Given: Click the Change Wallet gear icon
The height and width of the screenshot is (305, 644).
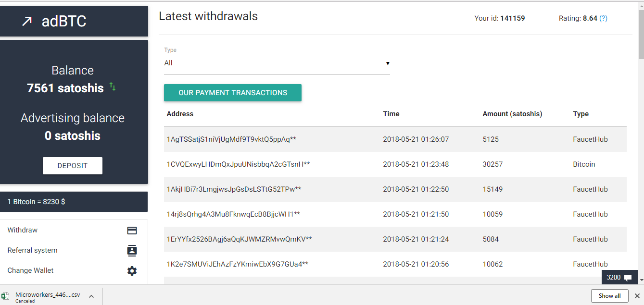Looking at the screenshot, I should [132, 271].
